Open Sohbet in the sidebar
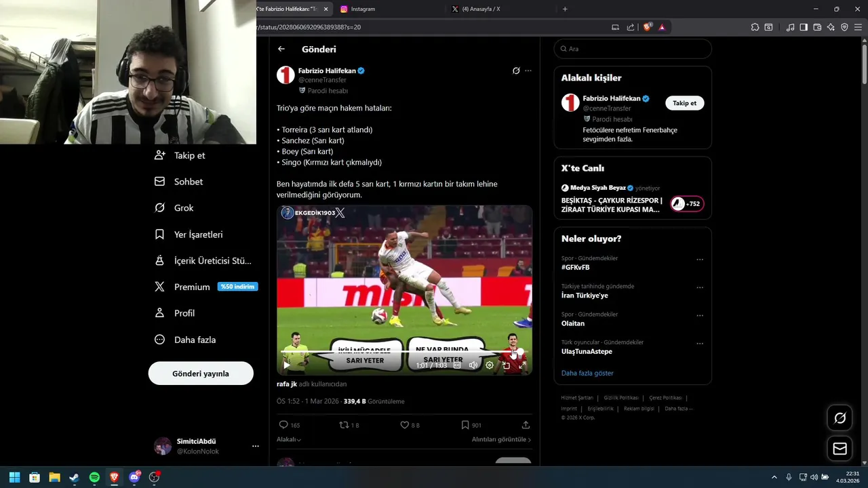Viewport: 868px width, 488px height. coord(178,182)
